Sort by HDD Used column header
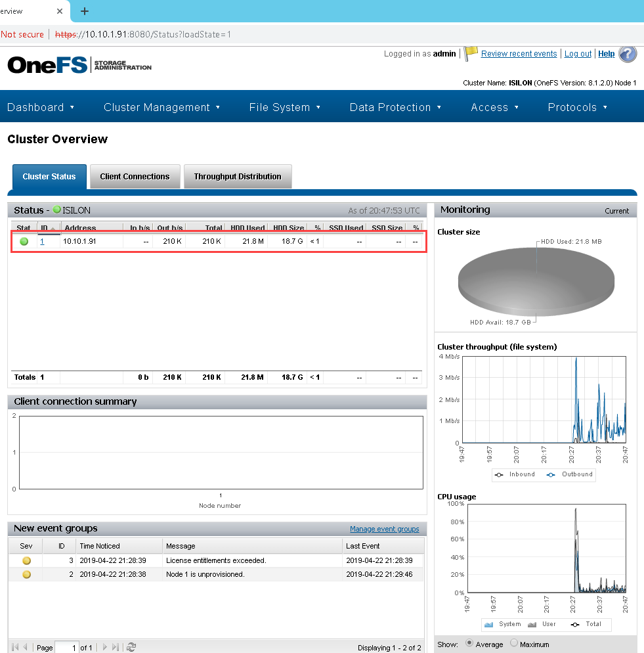644x653 pixels. 246,228
